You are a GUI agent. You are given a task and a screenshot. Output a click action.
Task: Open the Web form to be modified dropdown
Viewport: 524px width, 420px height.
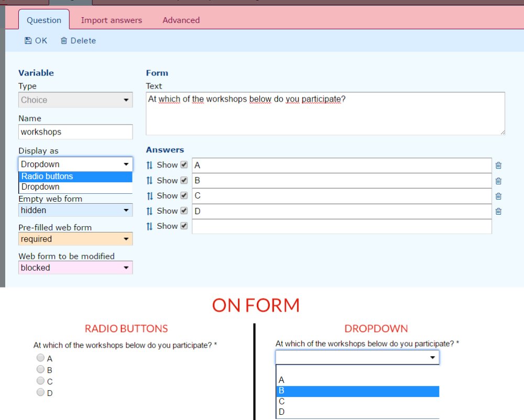(x=75, y=268)
